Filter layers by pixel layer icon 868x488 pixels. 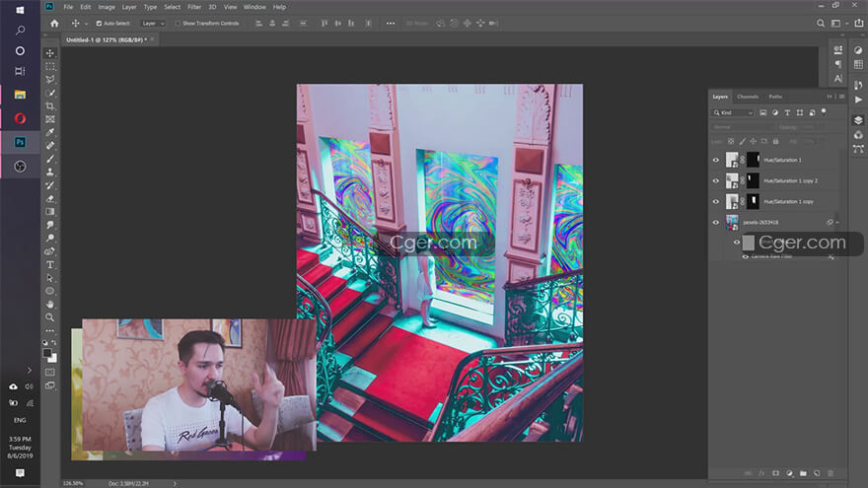(762, 112)
